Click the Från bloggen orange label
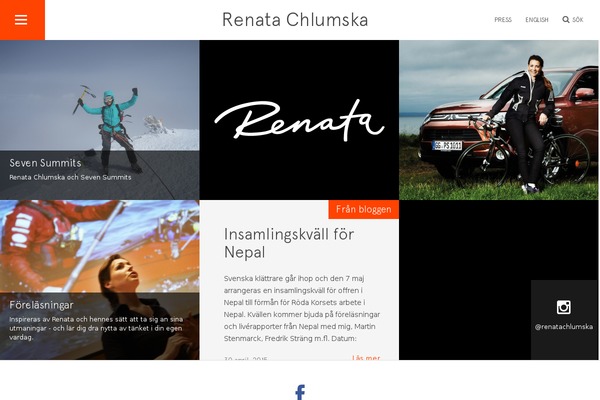 click(364, 209)
